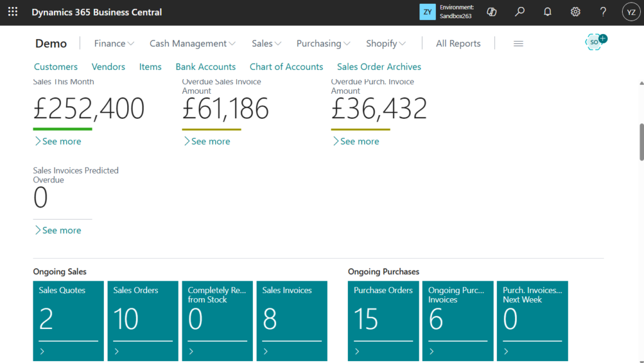This screenshot has height=363, width=644.
Task: See more under Sales This Month
Action: [58, 142]
